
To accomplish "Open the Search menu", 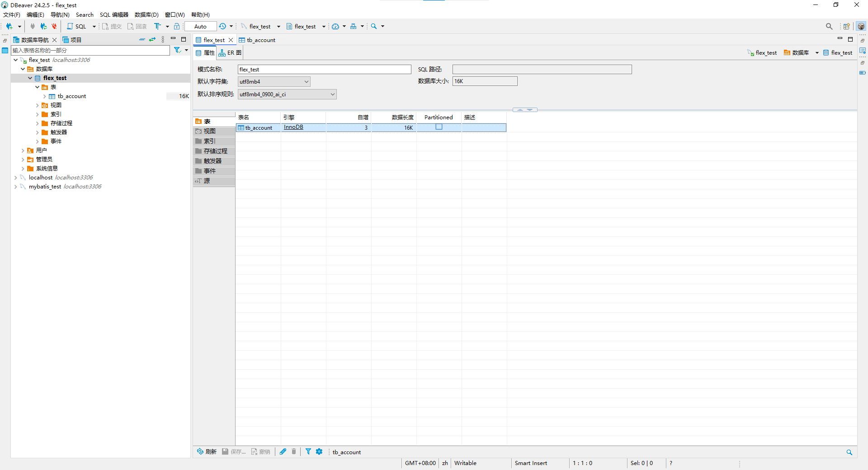I will [x=85, y=14].
